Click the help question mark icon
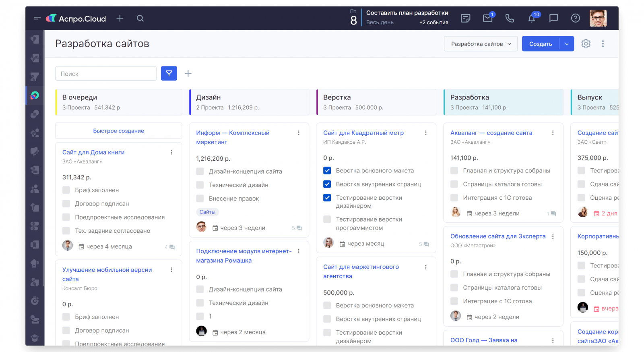Screen dimensions: 644x352 (x=576, y=18)
